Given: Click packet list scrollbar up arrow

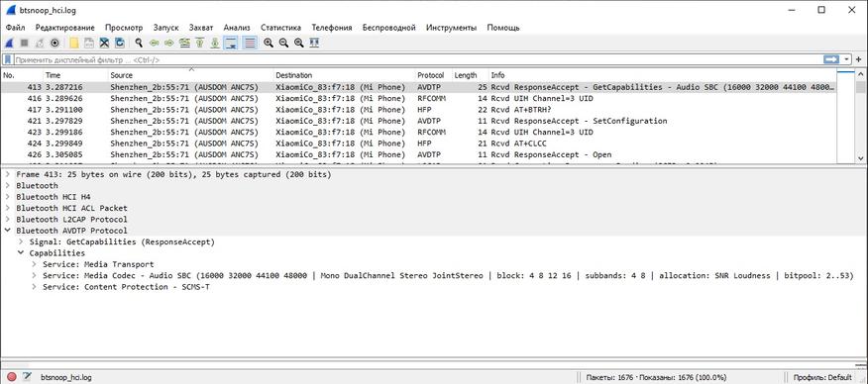Looking at the screenshot, I should pos(861,74).
